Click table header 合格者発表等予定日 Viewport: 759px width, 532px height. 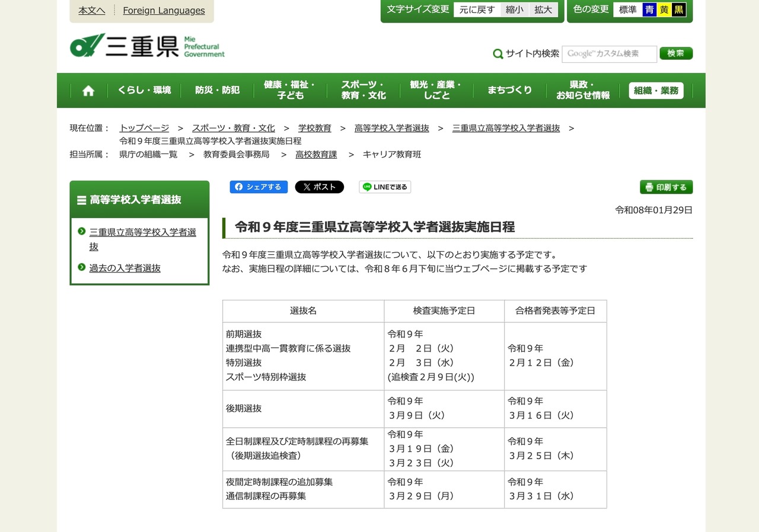point(556,311)
